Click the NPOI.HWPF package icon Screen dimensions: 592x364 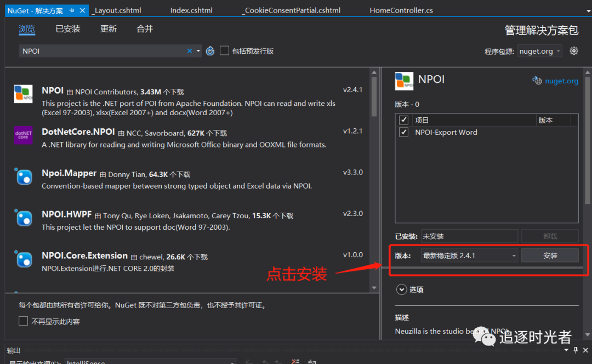[x=23, y=218]
